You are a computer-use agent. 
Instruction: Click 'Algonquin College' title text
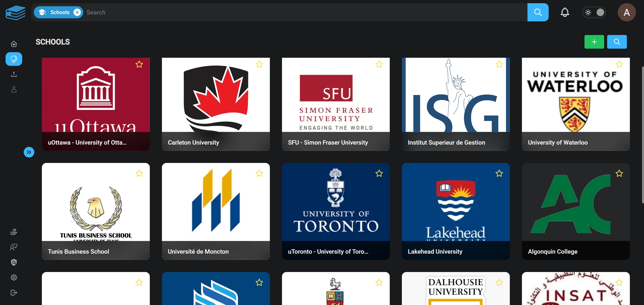(x=553, y=251)
